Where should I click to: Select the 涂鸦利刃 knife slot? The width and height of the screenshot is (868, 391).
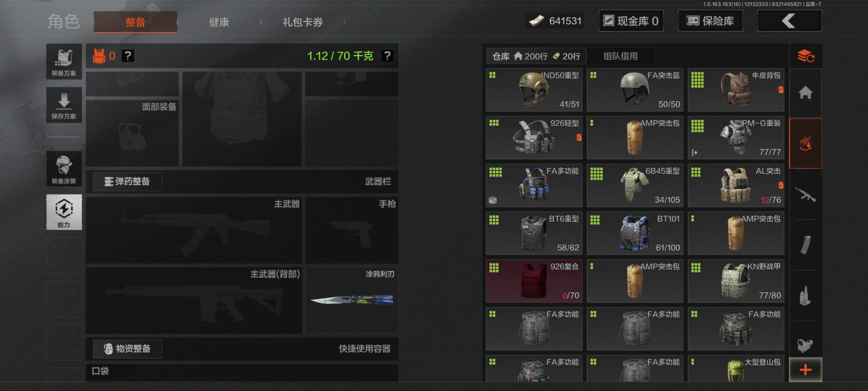(352, 300)
